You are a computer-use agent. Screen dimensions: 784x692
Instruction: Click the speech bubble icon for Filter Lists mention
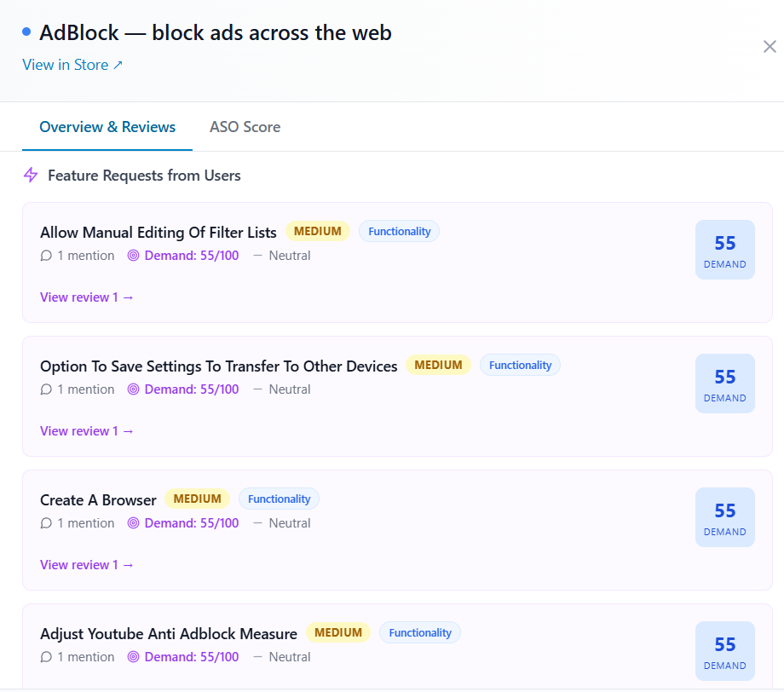pos(46,256)
